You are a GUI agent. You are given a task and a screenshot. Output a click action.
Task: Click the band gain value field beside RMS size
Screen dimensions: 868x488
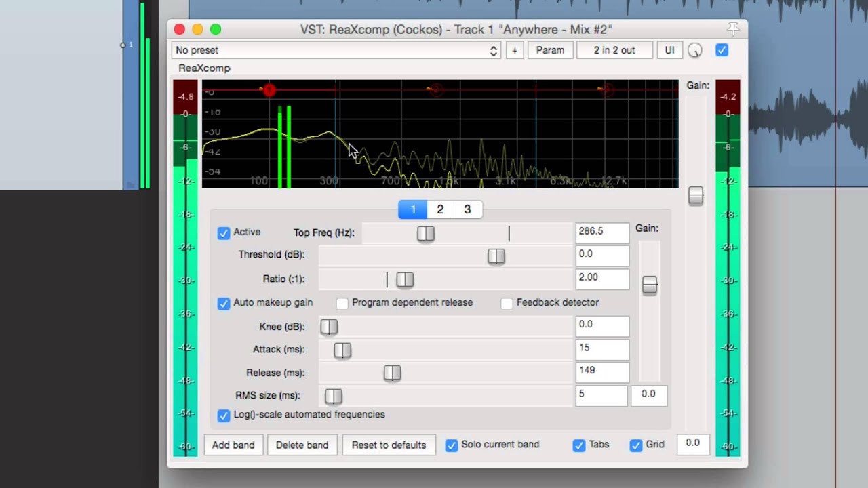pos(649,395)
